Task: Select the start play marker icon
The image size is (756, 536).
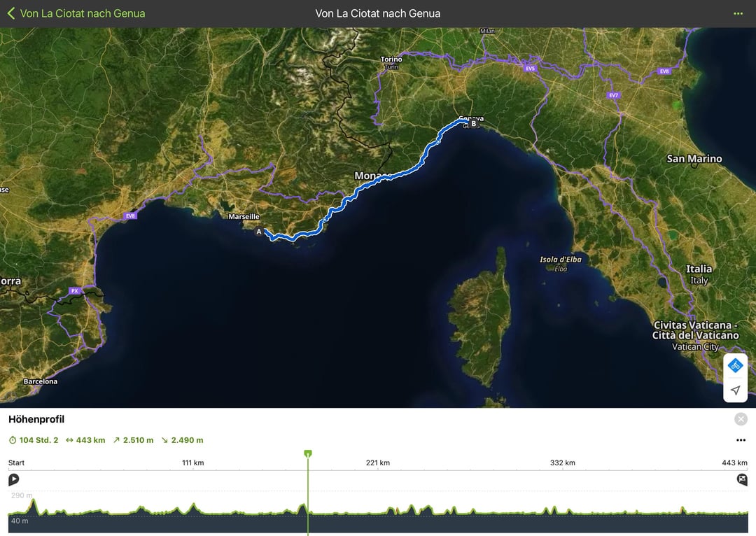Action: pos(14,479)
